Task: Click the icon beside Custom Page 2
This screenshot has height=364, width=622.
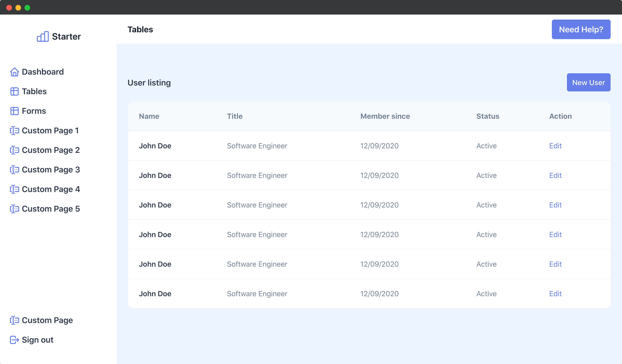Action: (15, 150)
